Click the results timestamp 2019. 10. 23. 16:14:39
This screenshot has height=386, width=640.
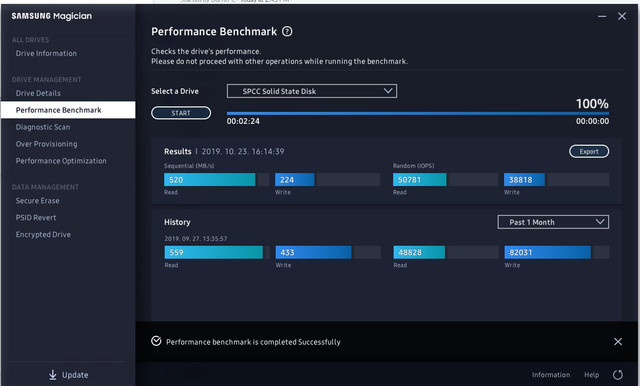click(x=243, y=151)
